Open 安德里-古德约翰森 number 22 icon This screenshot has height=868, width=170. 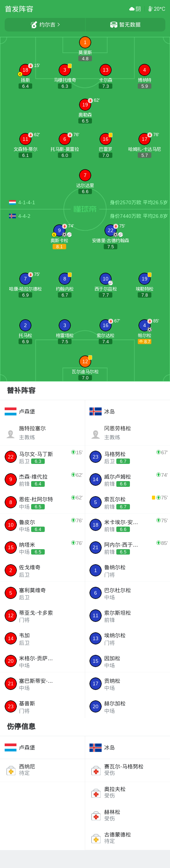click(111, 230)
